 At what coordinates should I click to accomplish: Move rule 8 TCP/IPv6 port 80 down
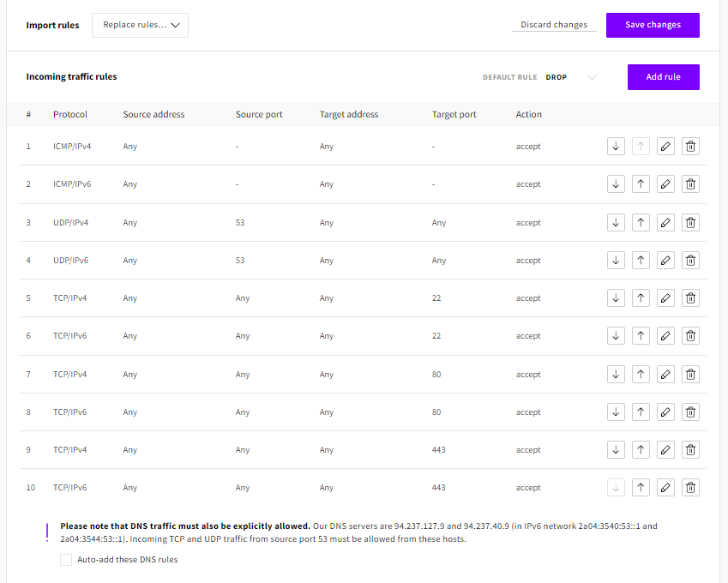coord(616,412)
